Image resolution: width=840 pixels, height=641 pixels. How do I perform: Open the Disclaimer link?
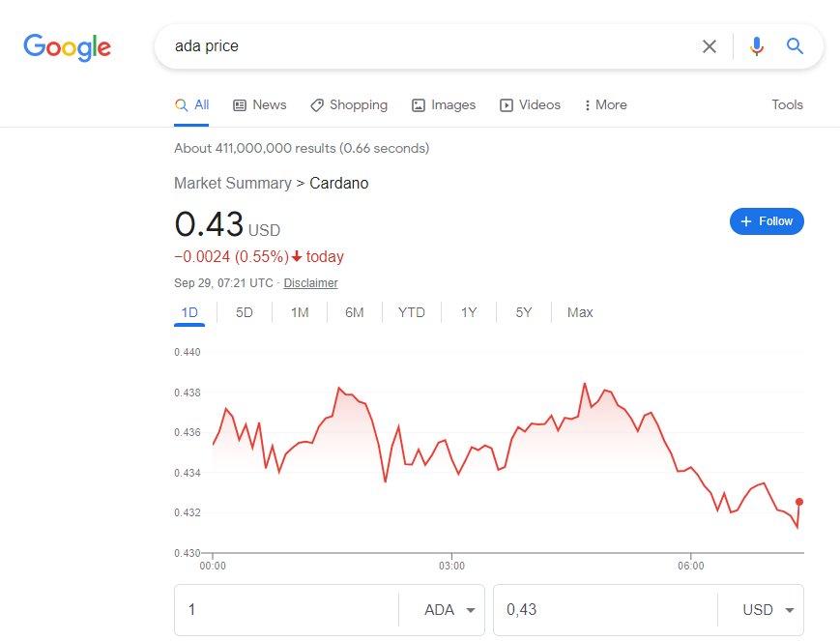(x=310, y=283)
